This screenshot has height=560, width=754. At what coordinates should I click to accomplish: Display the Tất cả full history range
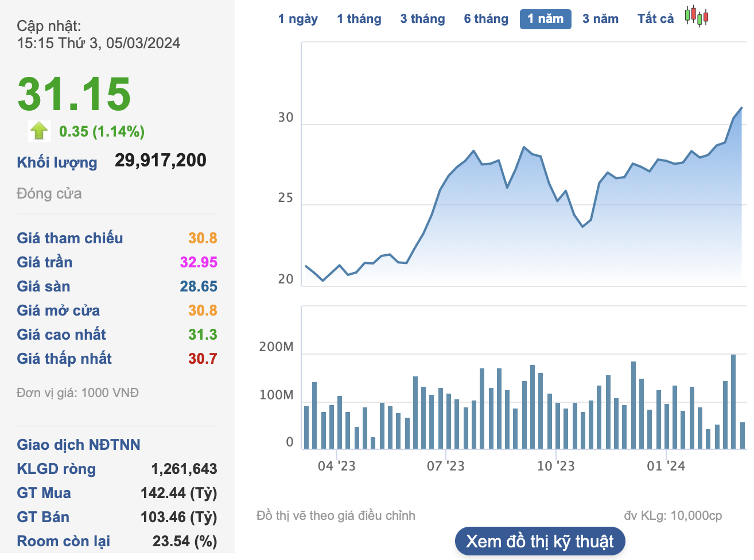pyautogui.click(x=656, y=19)
